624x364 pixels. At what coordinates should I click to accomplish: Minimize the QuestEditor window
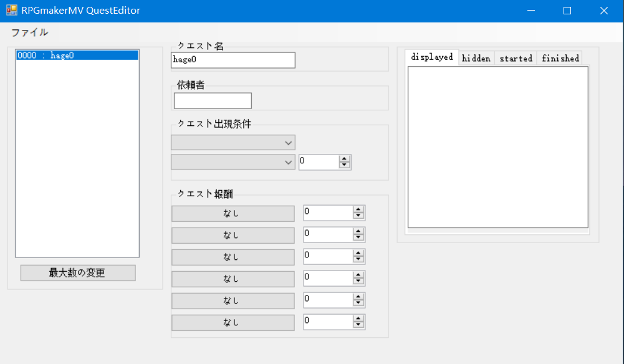point(531,11)
